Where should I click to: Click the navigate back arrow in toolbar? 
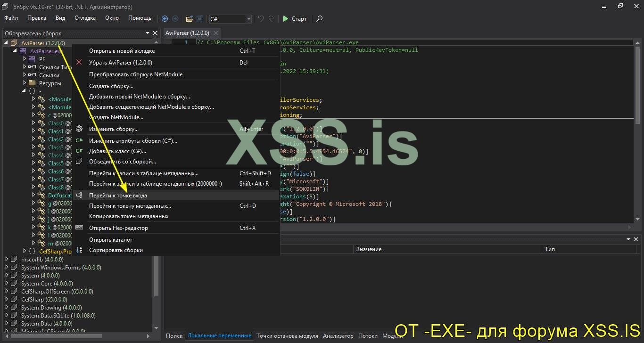point(165,19)
